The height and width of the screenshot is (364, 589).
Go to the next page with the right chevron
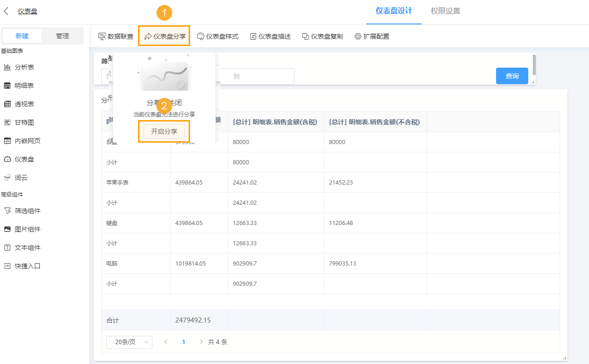coord(201,342)
